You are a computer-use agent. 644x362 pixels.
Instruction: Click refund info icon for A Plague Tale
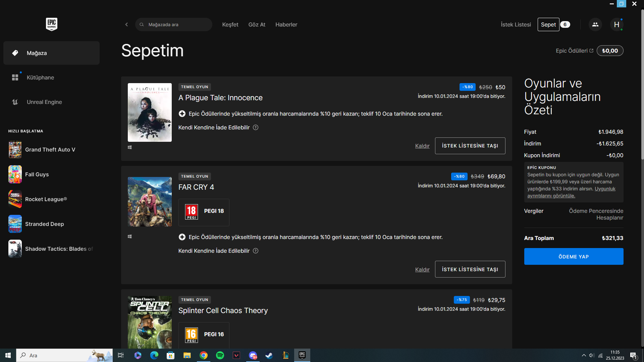pos(256,127)
